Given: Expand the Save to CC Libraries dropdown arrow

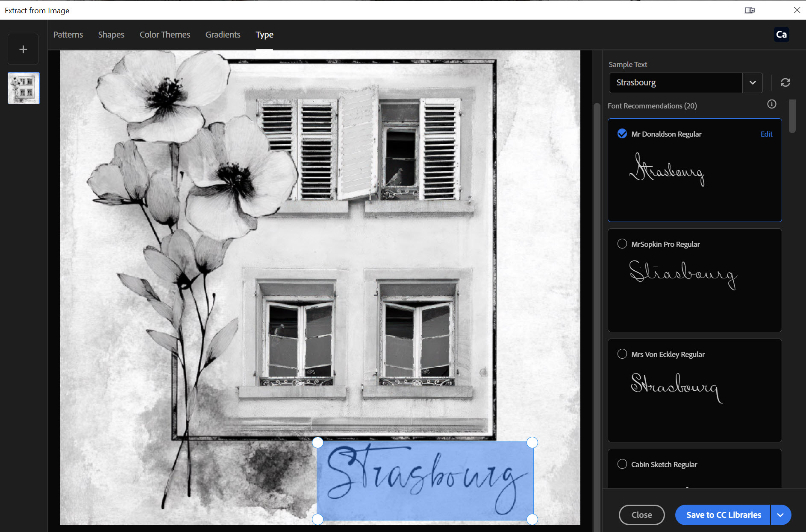Looking at the screenshot, I should (781, 515).
